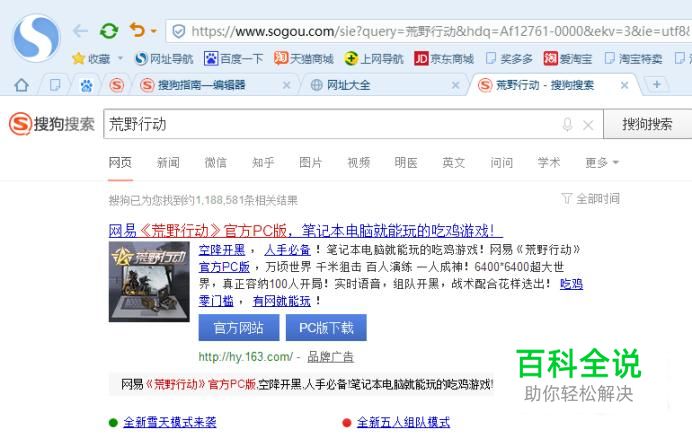Image resolution: width=692 pixels, height=438 pixels.
Task: Open the 京东商城 bookmark
Action: coord(444,58)
